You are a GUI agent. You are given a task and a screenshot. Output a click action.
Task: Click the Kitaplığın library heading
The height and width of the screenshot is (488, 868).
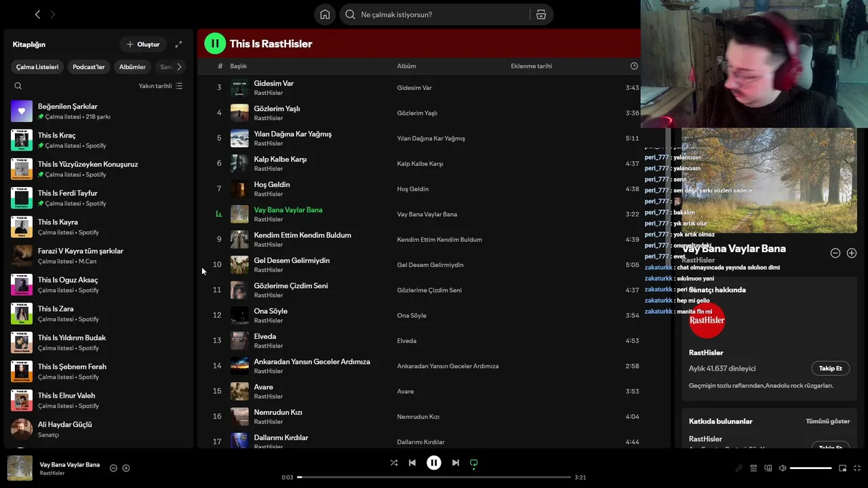point(29,44)
